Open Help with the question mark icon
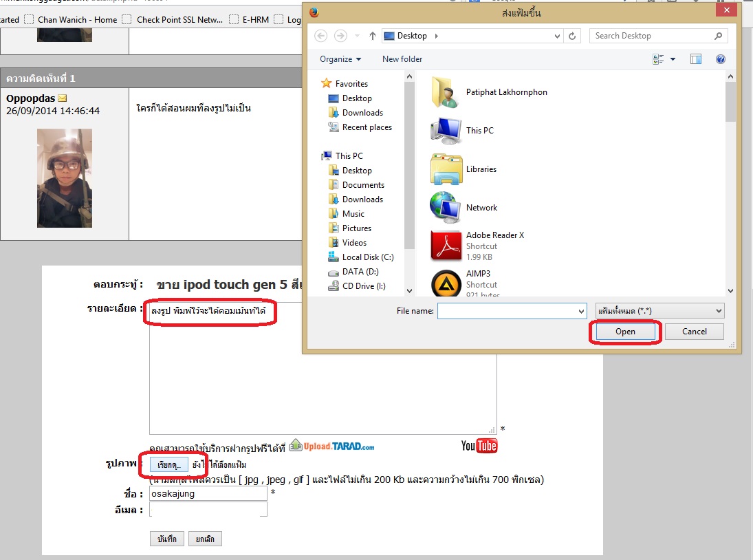Image resolution: width=753 pixels, height=560 pixels. click(721, 59)
